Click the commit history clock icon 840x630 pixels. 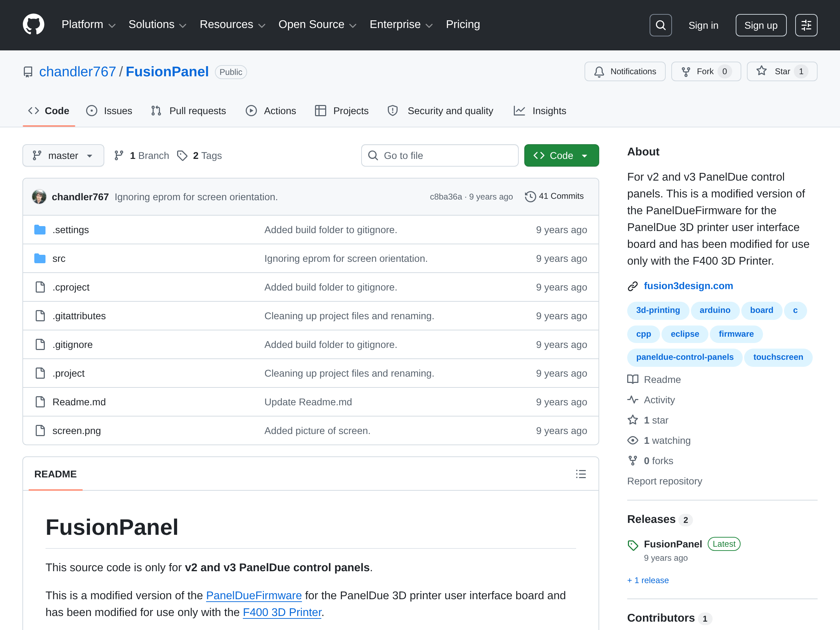click(x=530, y=197)
